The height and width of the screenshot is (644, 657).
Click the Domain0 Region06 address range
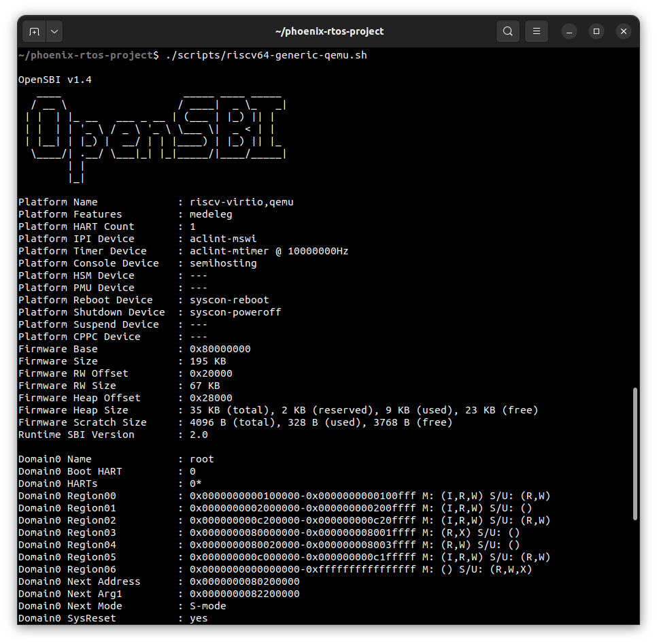(303, 569)
